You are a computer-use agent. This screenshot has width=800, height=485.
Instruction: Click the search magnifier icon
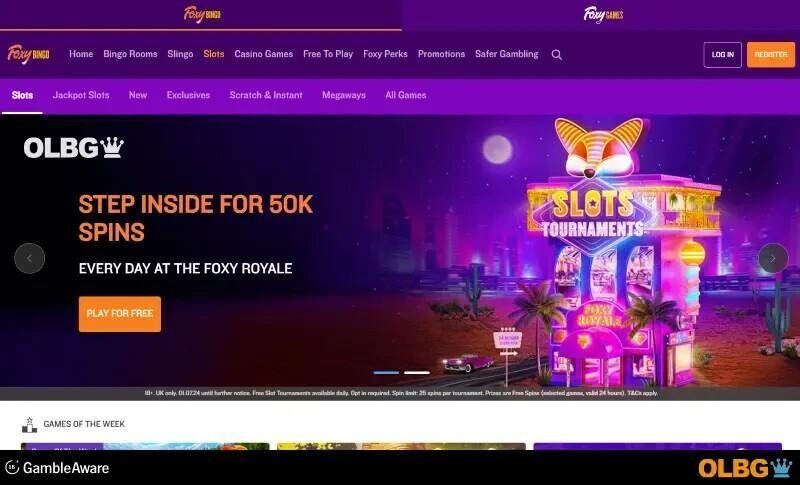point(557,55)
